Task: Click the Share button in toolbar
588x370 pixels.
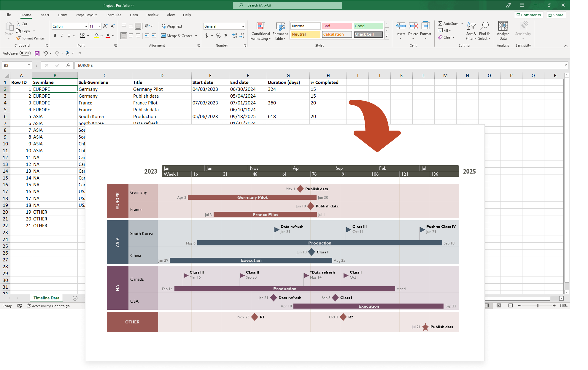Action: click(557, 14)
